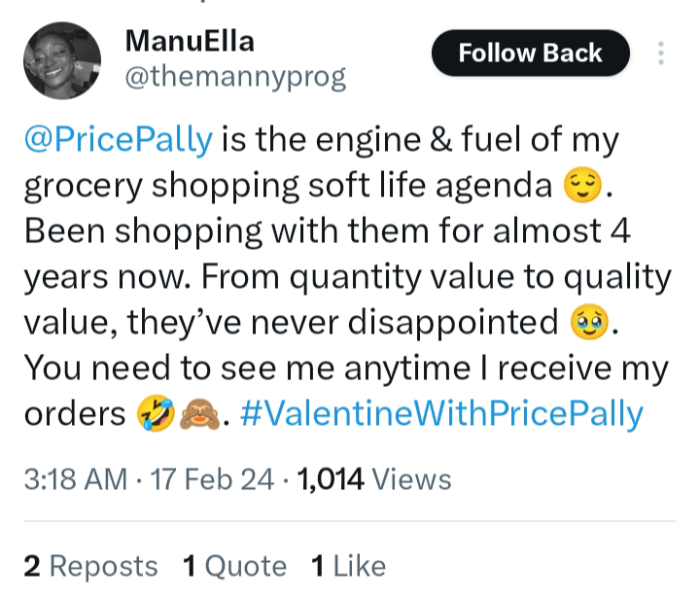Click the see-no-evil monkey emoji
700x598 pixels.
click(x=192, y=415)
